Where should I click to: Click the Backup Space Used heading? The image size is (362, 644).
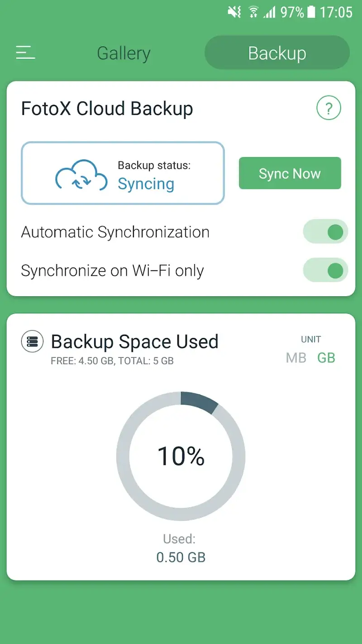135,341
